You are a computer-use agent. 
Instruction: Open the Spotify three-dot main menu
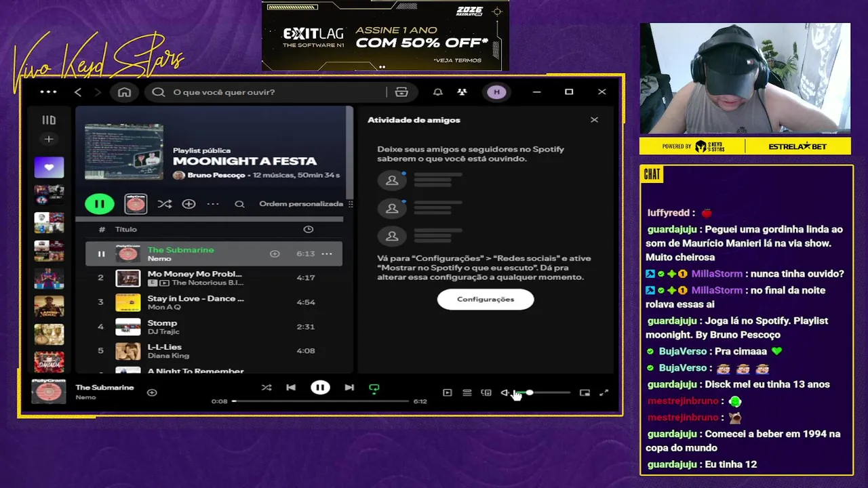pos(48,91)
